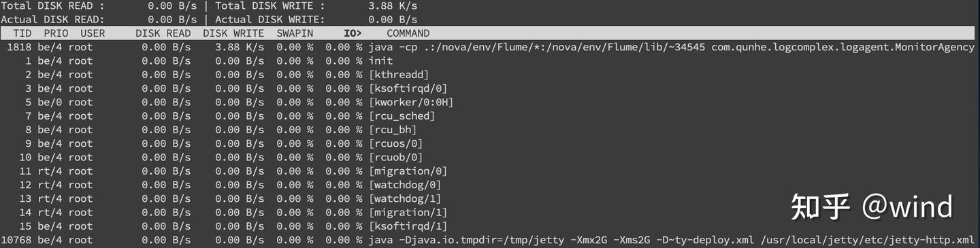The height and width of the screenshot is (248, 980).
Task: Select the SWAPIN column header
Action: tap(295, 33)
